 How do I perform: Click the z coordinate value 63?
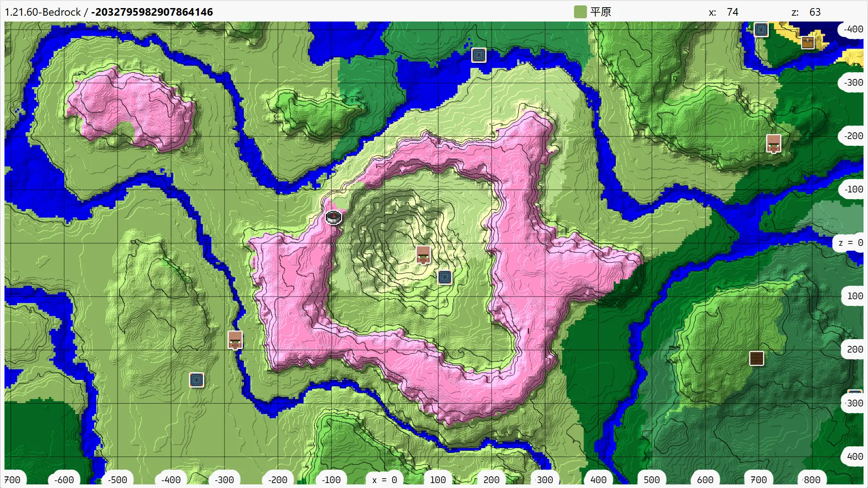click(x=815, y=12)
